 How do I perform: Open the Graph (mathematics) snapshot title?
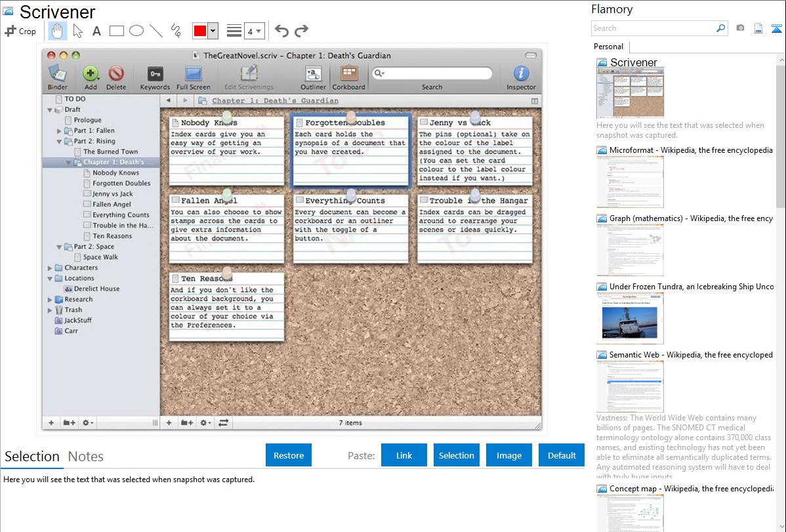[x=691, y=218]
